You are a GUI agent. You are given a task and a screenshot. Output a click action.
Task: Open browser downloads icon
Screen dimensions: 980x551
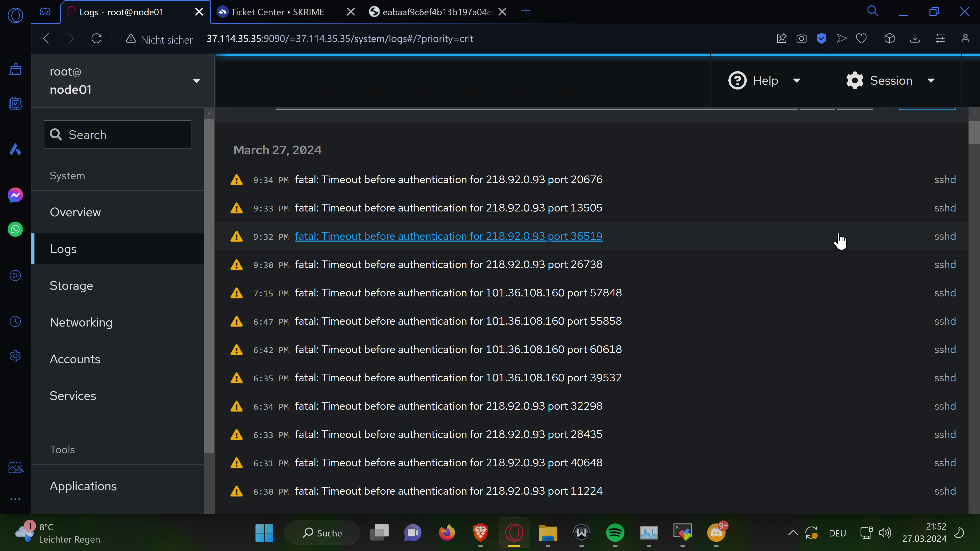tap(915, 39)
